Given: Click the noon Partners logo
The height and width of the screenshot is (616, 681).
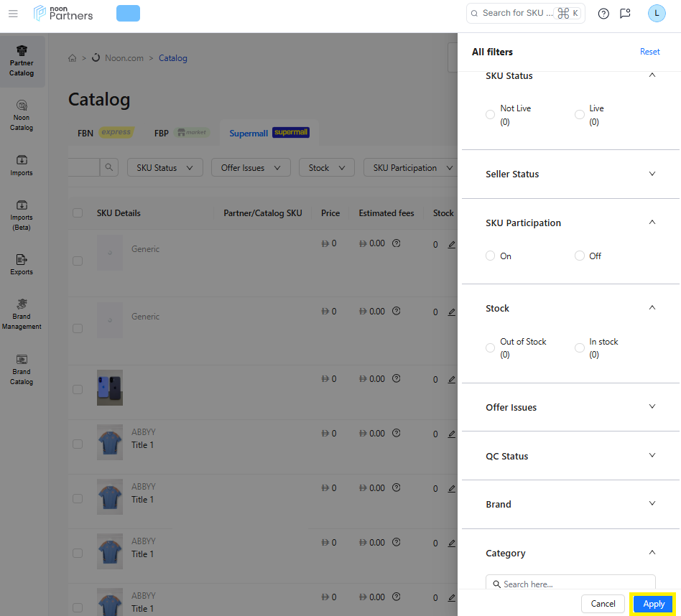Looking at the screenshot, I should pos(63,14).
